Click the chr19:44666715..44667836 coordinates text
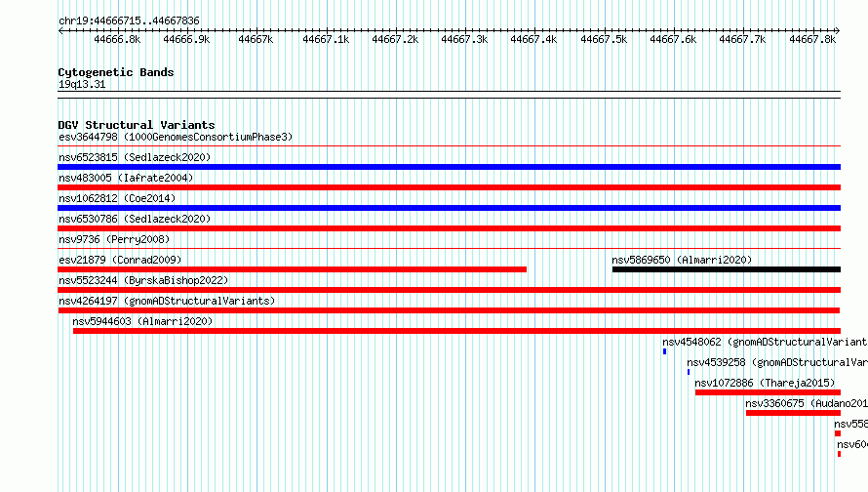The image size is (868, 492). 129,20
